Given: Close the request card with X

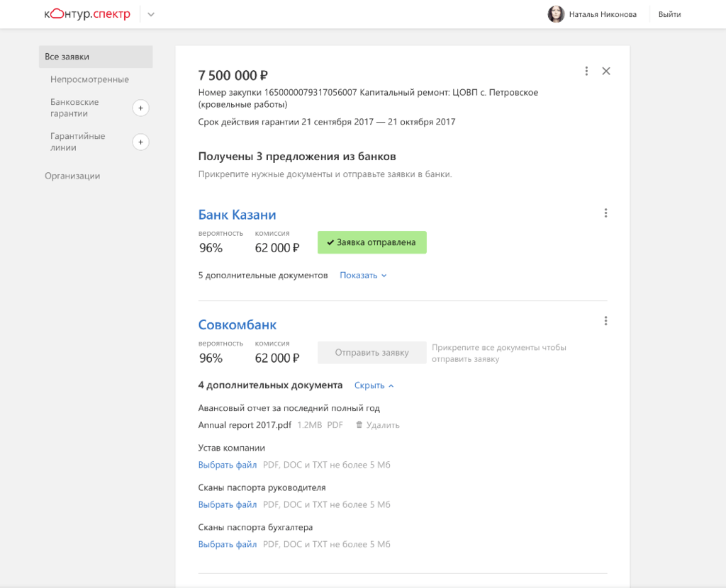Looking at the screenshot, I should (x=606, y=71).
